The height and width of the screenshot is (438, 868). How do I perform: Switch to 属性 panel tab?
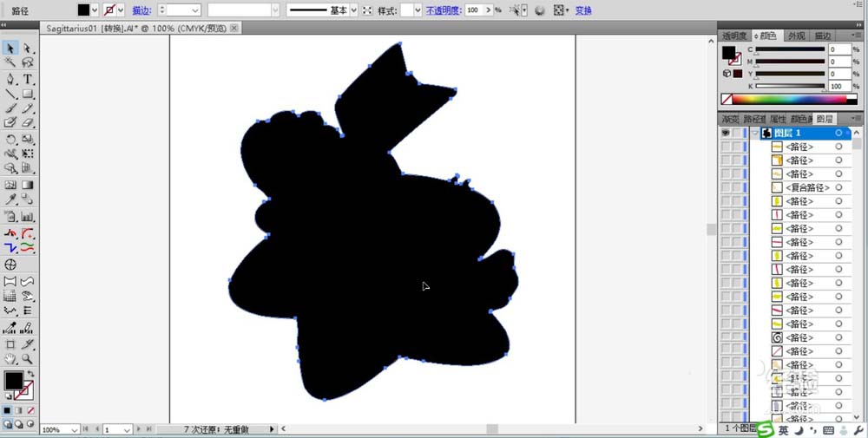(777, 119)
